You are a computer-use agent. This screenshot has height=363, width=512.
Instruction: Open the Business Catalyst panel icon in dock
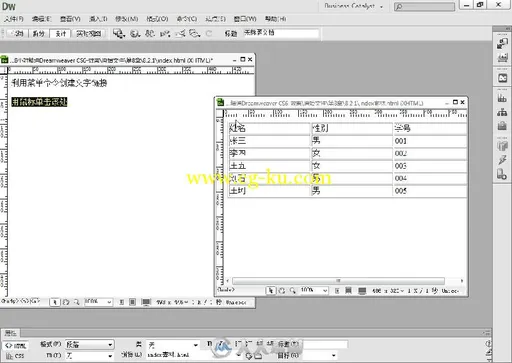[x=502, y=78]
